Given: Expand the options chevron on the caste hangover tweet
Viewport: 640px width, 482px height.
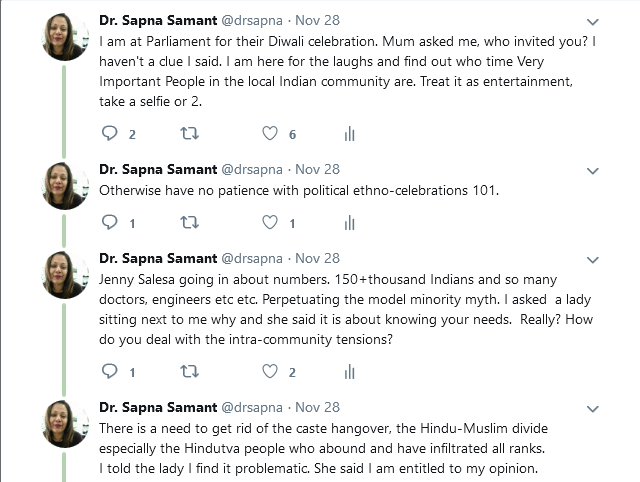Looking at the screenshot, I should coord(592,408).
